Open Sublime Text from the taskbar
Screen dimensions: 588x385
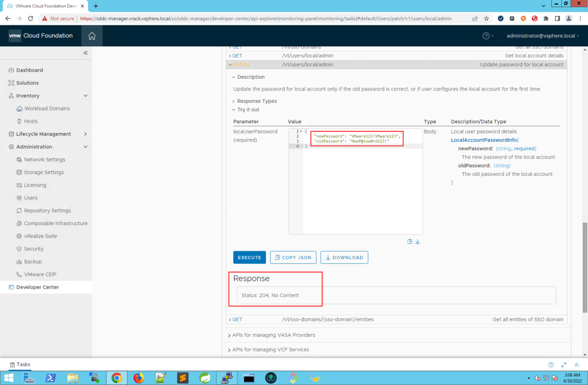(183, 378)
